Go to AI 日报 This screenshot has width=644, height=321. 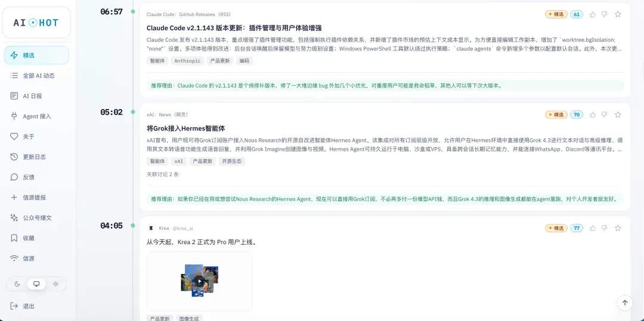click(x=36, y=96)
